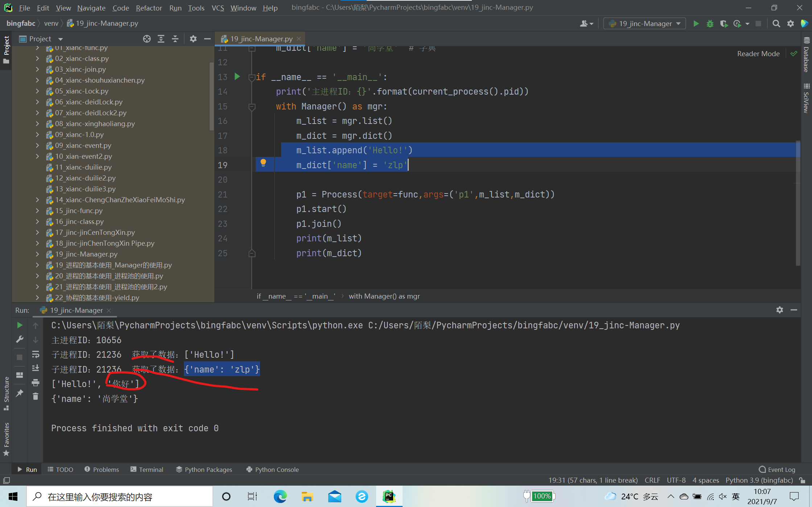The height and width of the screenshot is (507, 812).
Task: Click the disabled Stop button in top toolbar
Action: [x=758, y=24]
